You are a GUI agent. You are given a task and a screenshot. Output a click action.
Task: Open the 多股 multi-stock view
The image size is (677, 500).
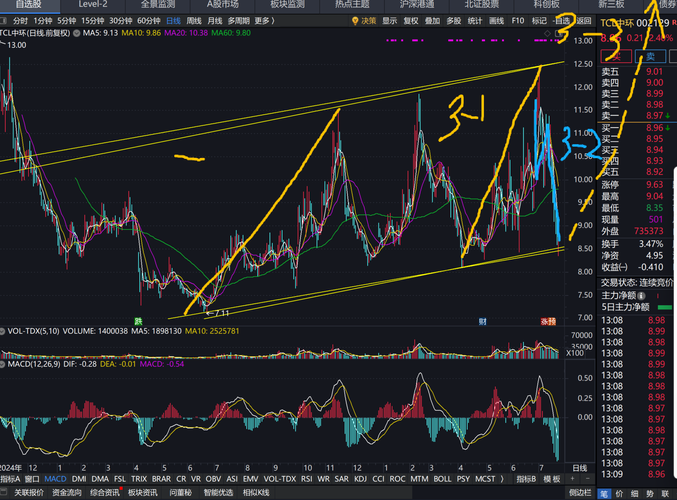pyautogui.click(x=454, y=21)
